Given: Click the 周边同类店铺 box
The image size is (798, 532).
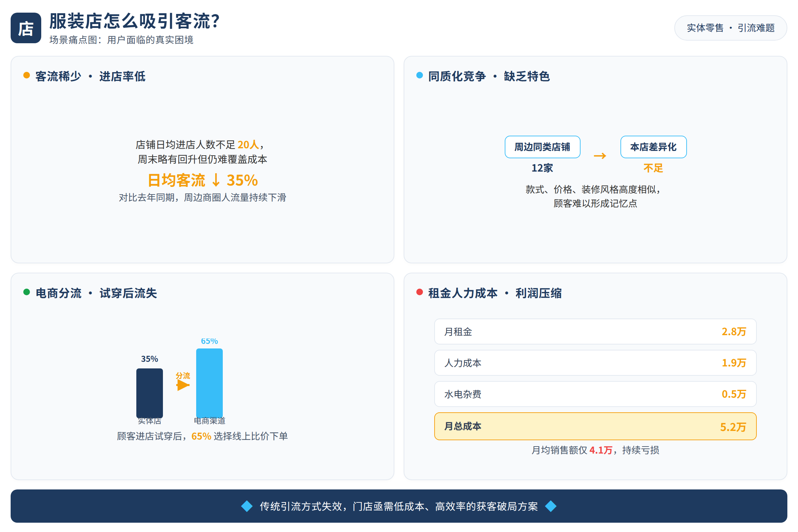Looking at the screenshot, I should pos(542,147).
